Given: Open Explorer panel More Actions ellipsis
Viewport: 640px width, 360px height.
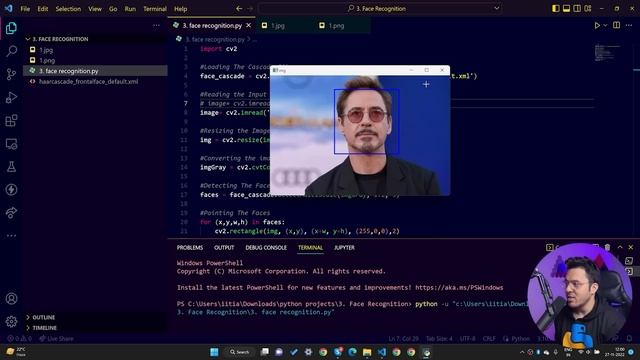Looking at the screenshot, I should (x=156, y=25).
